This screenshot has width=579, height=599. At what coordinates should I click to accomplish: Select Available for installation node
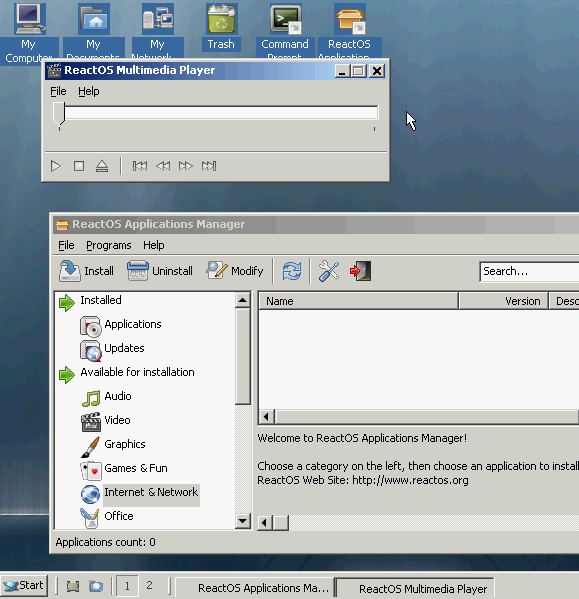coord(137,372)
